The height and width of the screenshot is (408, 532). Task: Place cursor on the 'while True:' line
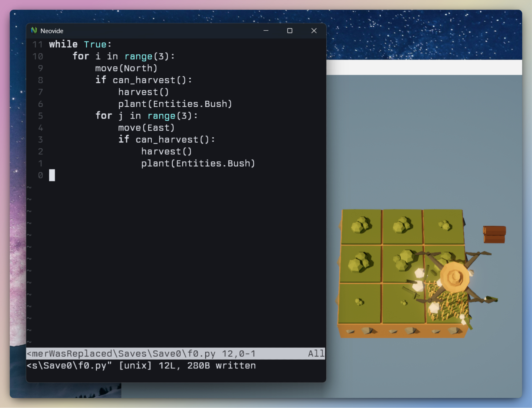pos(80,44)
